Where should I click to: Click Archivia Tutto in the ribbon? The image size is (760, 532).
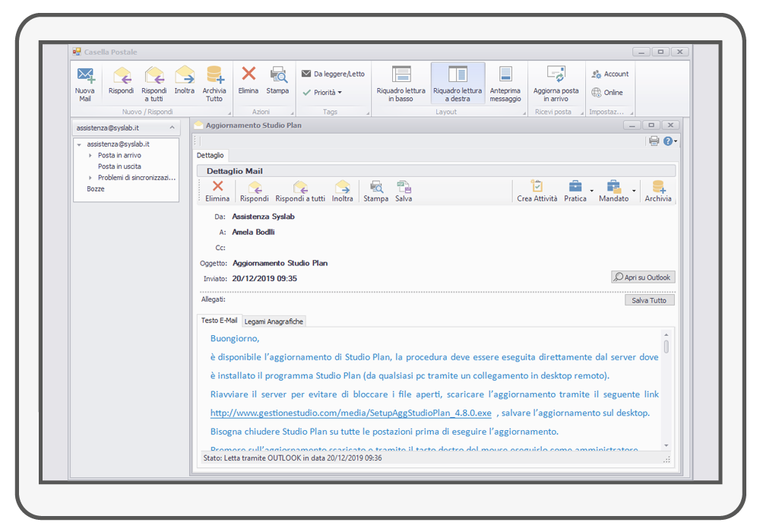click(x=214, y=82)
